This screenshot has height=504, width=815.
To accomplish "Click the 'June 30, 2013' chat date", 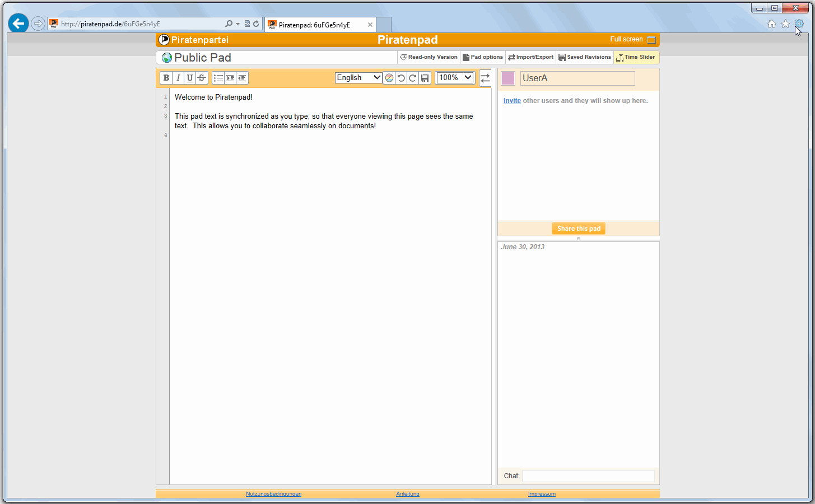I will tap(523, 247).
